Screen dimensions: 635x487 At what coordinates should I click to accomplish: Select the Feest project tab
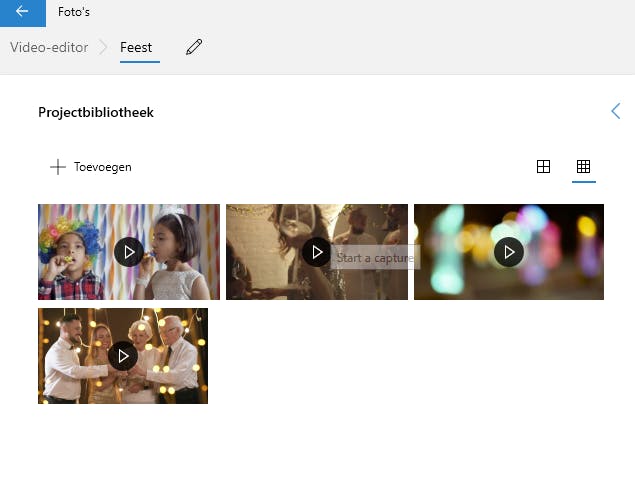(x=136, y=47)
